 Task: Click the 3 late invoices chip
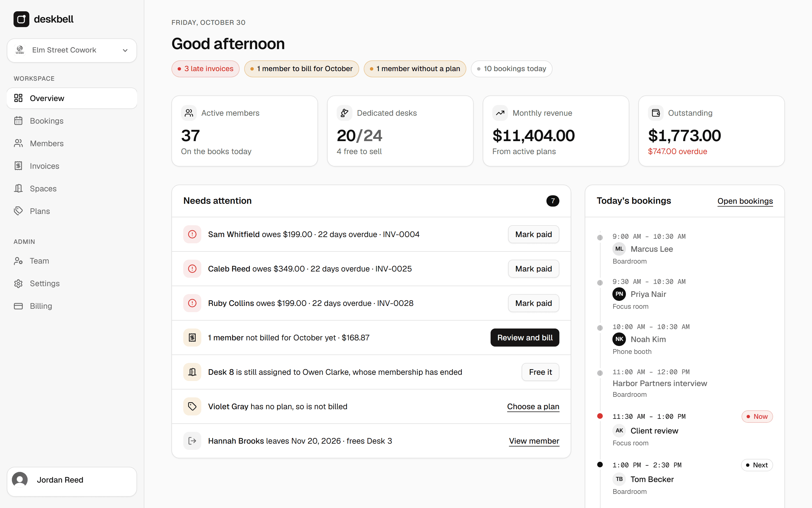point(205,69)
